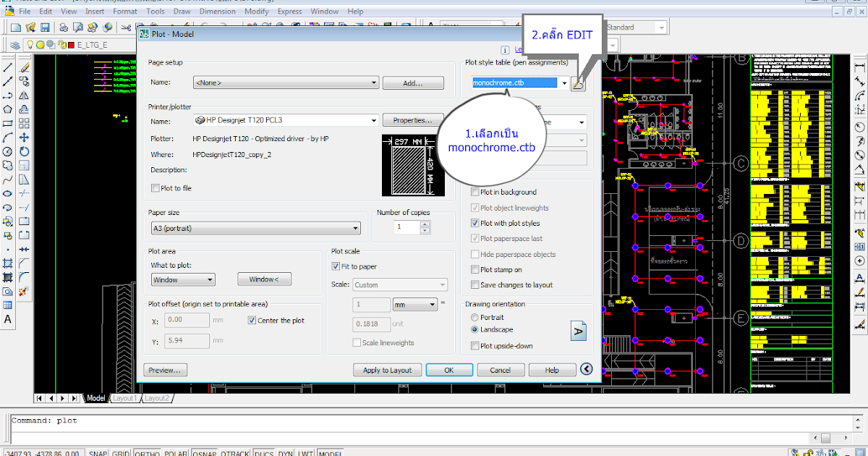Click the Number of copies spinner
This screenshot has width=868, height=456.
[x=425, y=227]
